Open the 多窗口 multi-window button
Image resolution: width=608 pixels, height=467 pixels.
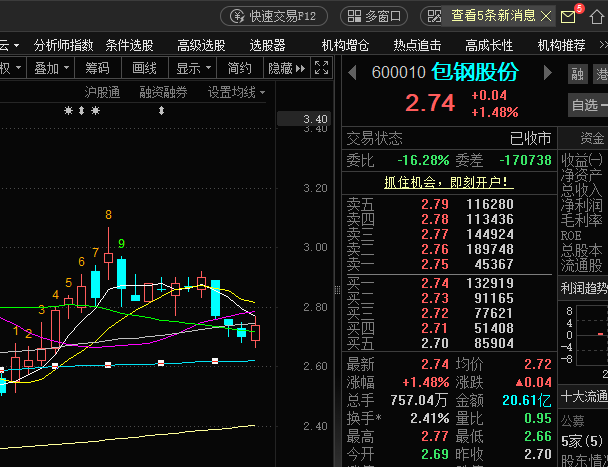click(x=373, y=16)
